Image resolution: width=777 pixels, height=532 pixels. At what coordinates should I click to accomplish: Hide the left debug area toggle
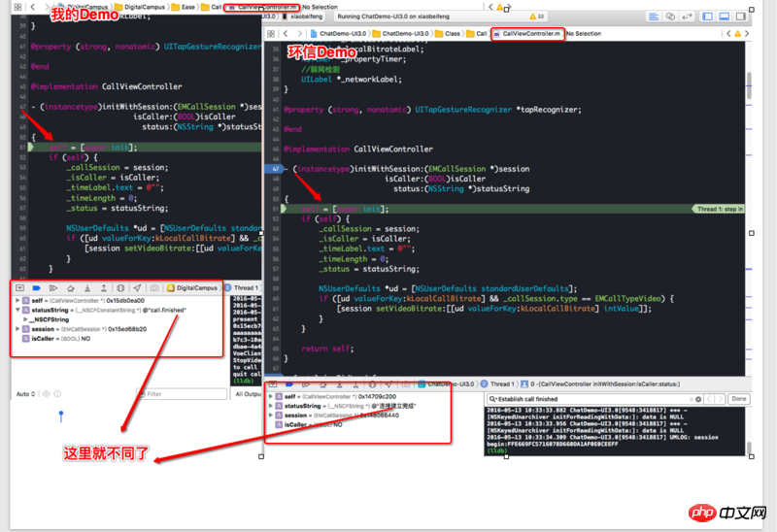(20, 288)
